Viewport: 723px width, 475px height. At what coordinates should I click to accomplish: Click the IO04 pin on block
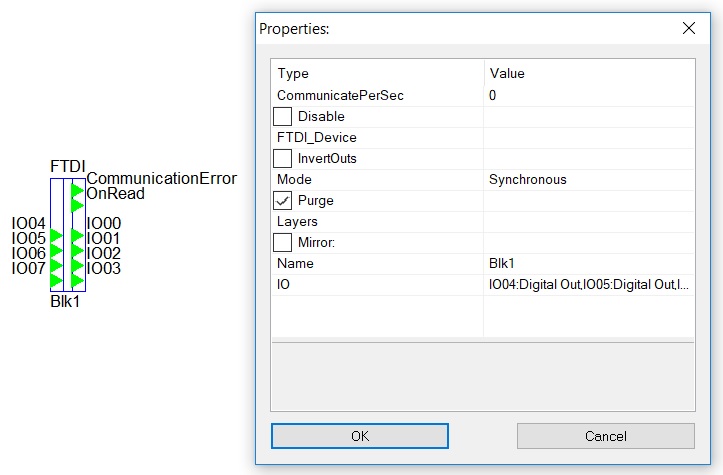pos(56,236)
